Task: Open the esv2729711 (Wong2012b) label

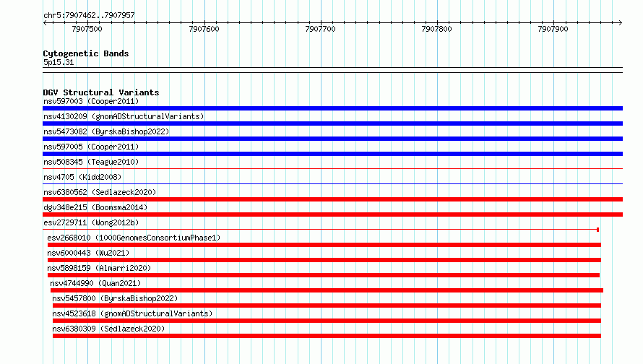Action: [x=91, y=222]
